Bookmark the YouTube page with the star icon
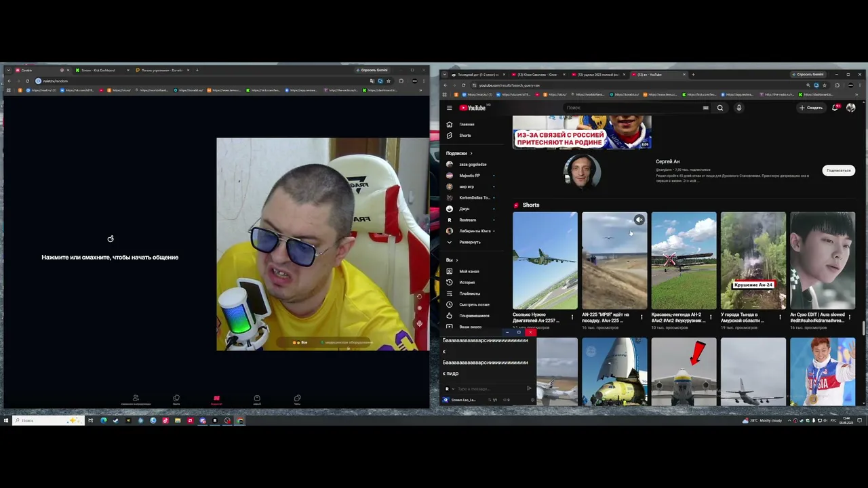The width and height of the screenshot is (868, 488). (x=825, y=85)
